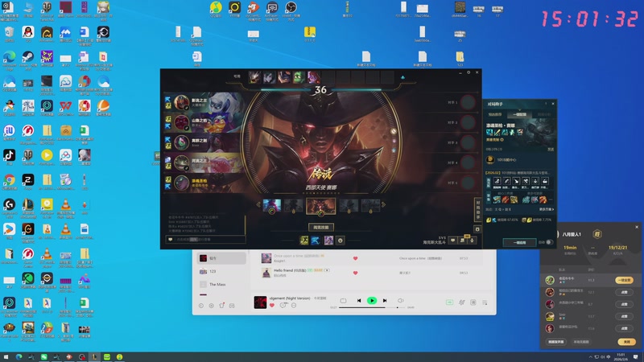Select the first colorful skin thumbnail in the carousel
The width and height of the screenshot is (644, 362).
[x=272, y=206]
